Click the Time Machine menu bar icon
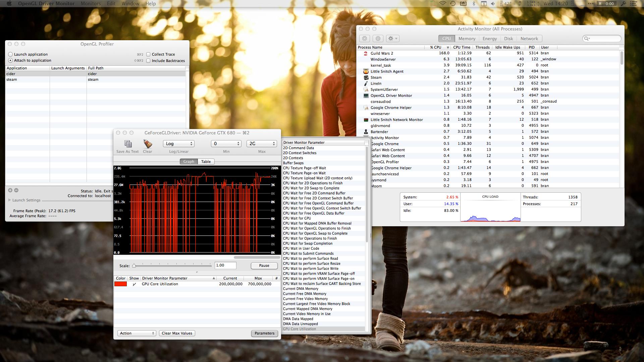Screen dimensions: 644x362 (453, 4)
